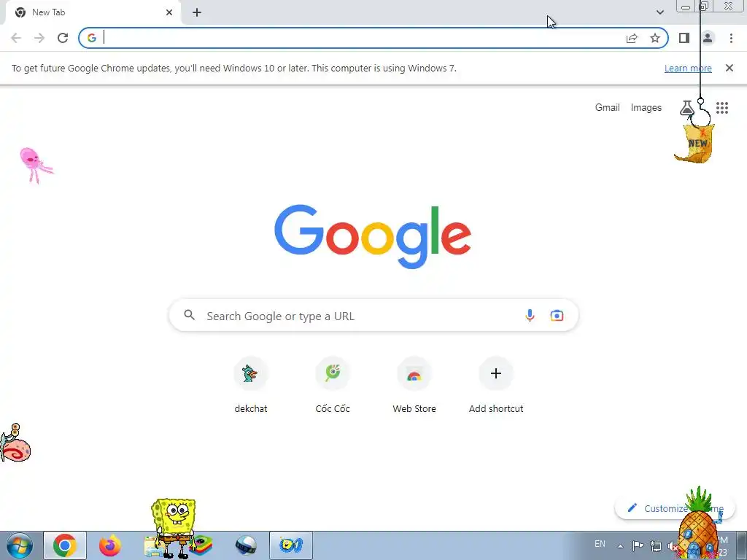Click the Search Google or type a URL box
The image size is (747, 560).
373,315
